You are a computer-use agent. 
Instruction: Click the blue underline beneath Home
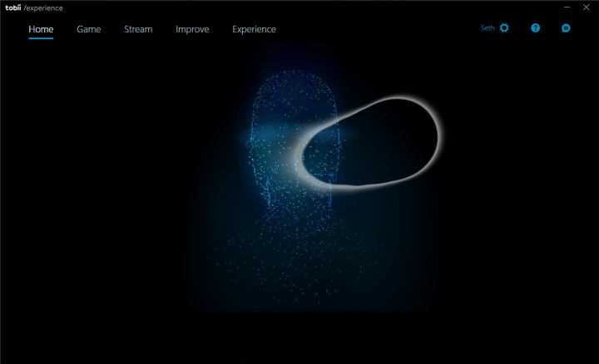pos(41,39)
